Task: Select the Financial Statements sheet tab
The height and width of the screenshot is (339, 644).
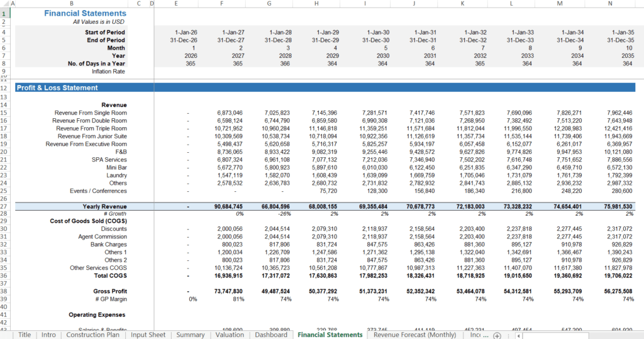Action: pos(330,335)
